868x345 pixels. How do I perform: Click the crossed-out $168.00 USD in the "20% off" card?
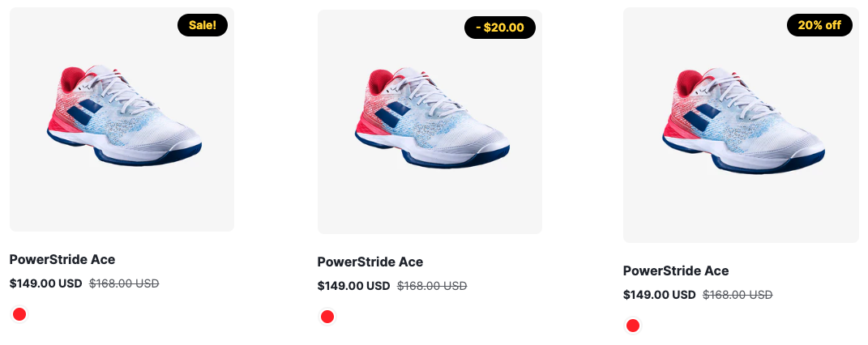738,295
